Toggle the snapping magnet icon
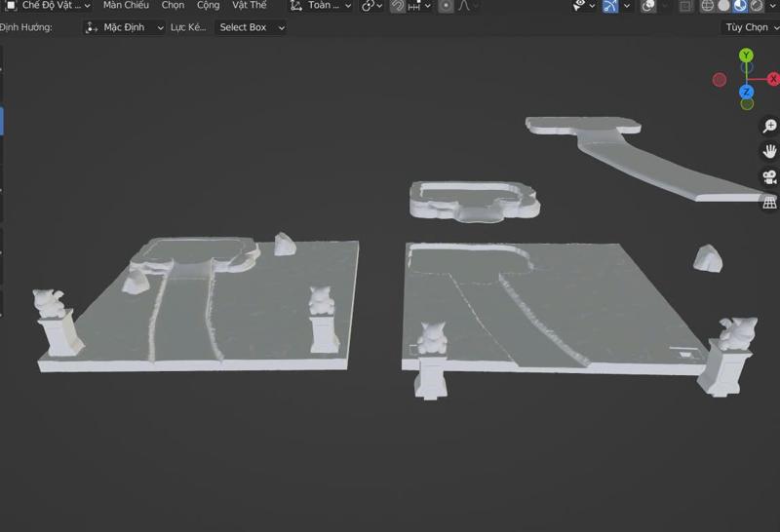Viewport: 780px width, 532px height. pyautogui.click(x=398, y=6)
